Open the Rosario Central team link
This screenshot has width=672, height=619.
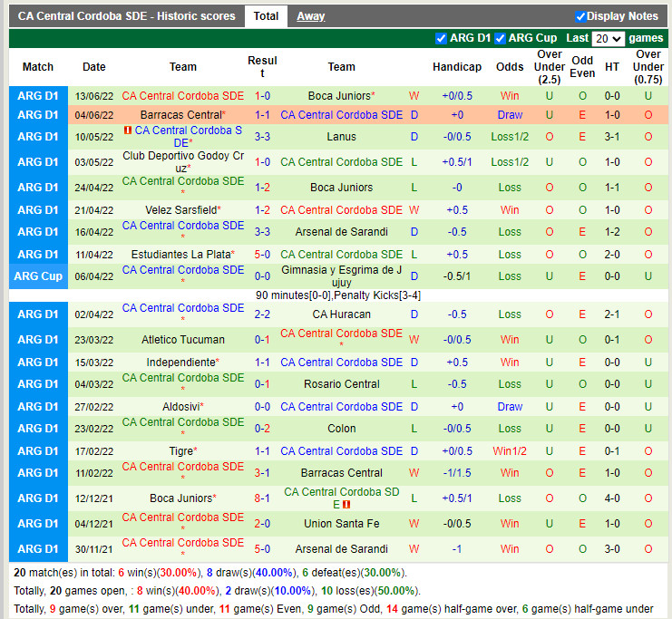click(x=341, y=384)
